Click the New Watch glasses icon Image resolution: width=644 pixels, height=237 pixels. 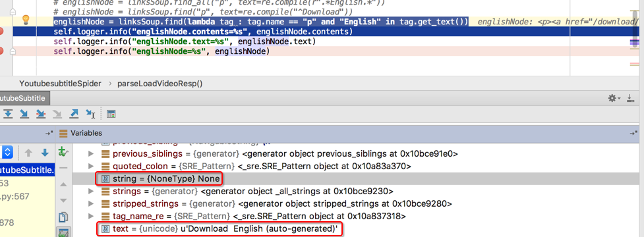tap(63, 152)
